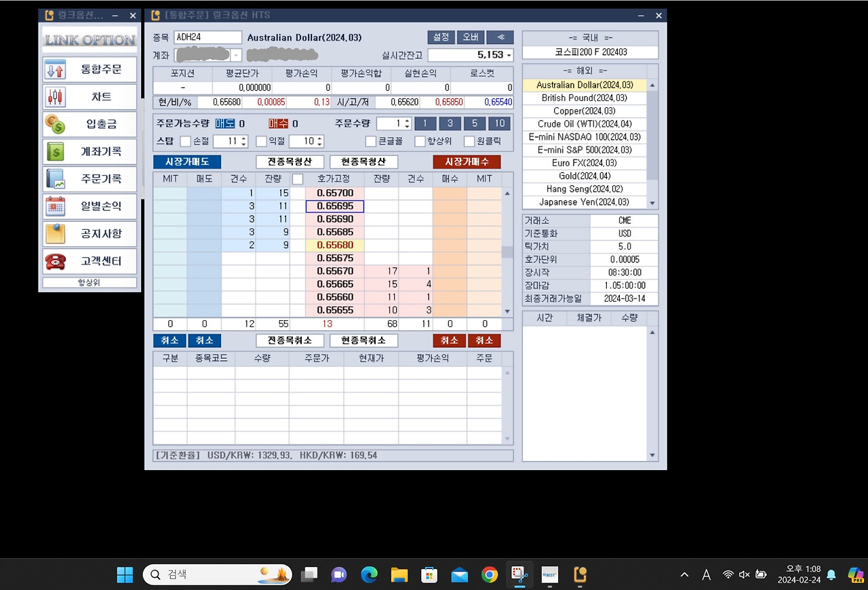This screenshot has width=868, height=590.
Task: Set order quantity to 1 preset
Action: click(x=425, y=123)
